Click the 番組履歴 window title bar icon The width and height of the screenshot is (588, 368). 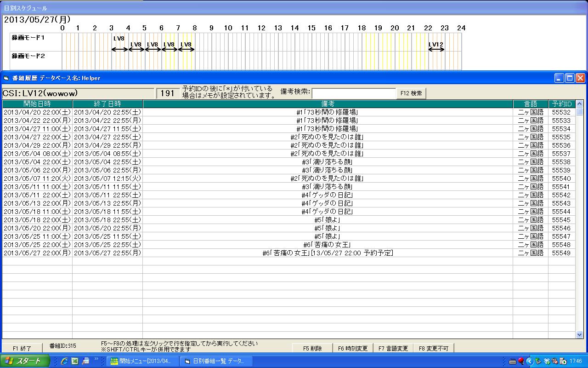[6, 78]
